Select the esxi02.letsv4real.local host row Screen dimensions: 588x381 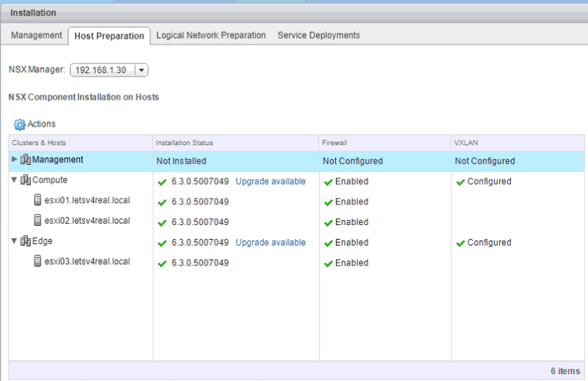[90, 221]
